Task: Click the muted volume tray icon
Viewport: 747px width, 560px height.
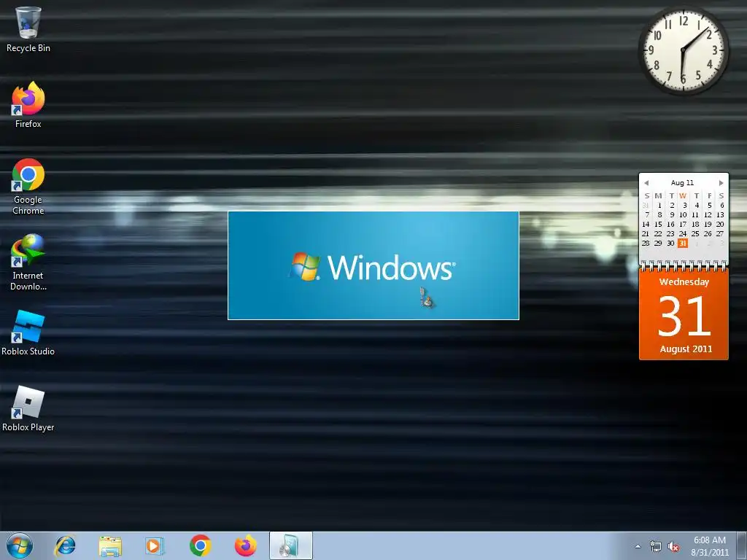Action: [673, 547]
